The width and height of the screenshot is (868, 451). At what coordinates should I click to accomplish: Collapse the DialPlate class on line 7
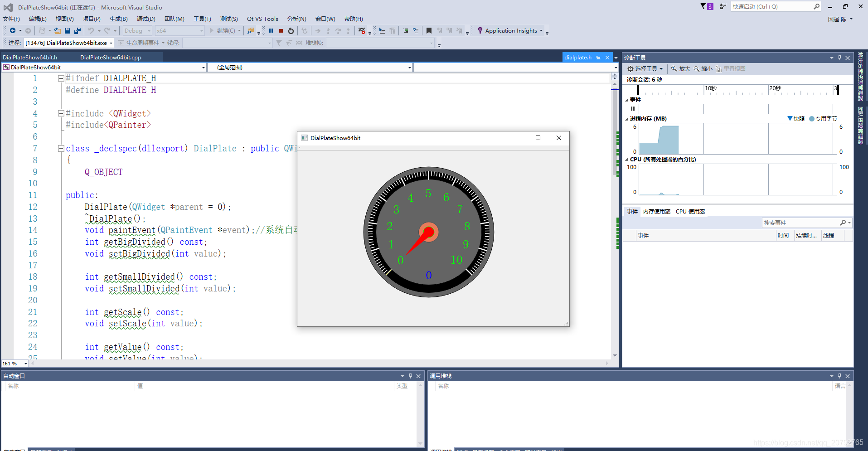pyautogui.click(x=61, y=148)
